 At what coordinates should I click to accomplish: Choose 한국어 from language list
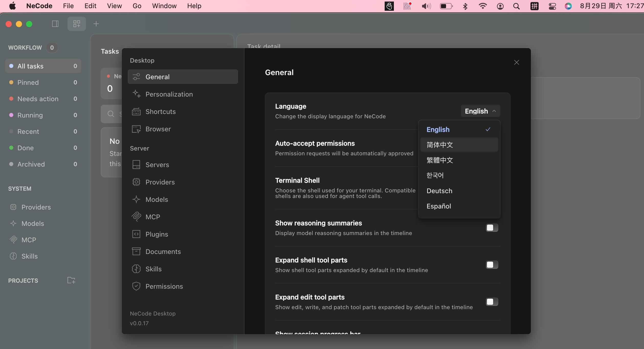point(459,175)
